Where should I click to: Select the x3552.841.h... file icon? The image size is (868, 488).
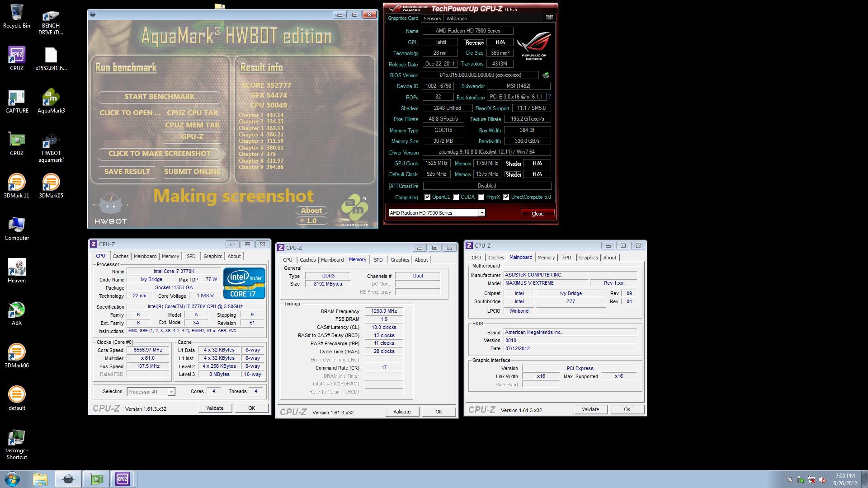[x=51, y=58]
